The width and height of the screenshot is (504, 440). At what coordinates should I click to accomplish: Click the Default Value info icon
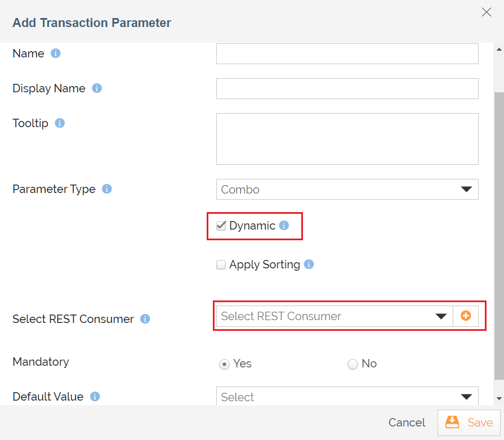(95, 396)
